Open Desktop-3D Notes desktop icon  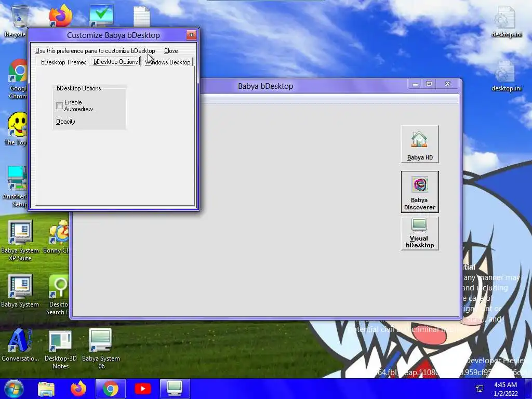click(60, 350)
